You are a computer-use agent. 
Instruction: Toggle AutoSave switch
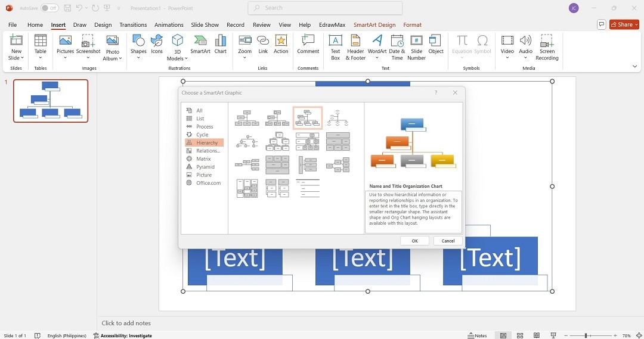pos(49,8)
